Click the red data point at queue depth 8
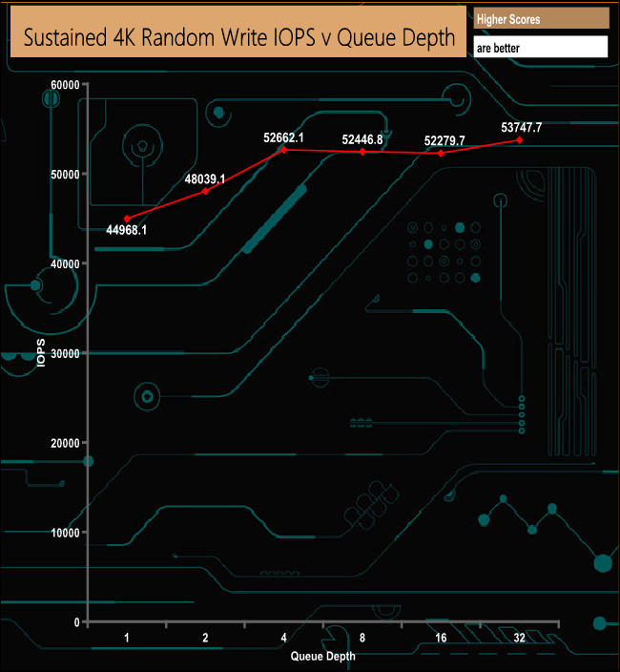The width and height of the screenshot is (620, 672). tap(362, 152)
